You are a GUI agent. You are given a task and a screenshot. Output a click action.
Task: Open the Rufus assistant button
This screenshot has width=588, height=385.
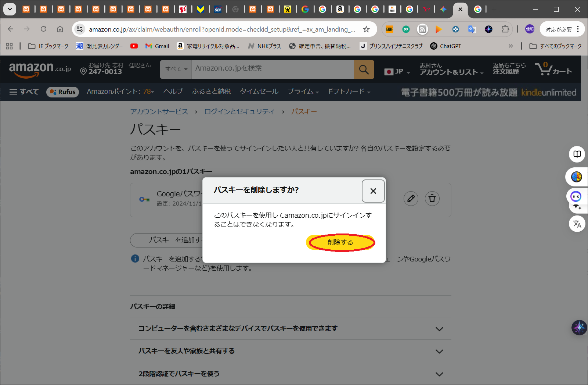(x=63, y=92)
